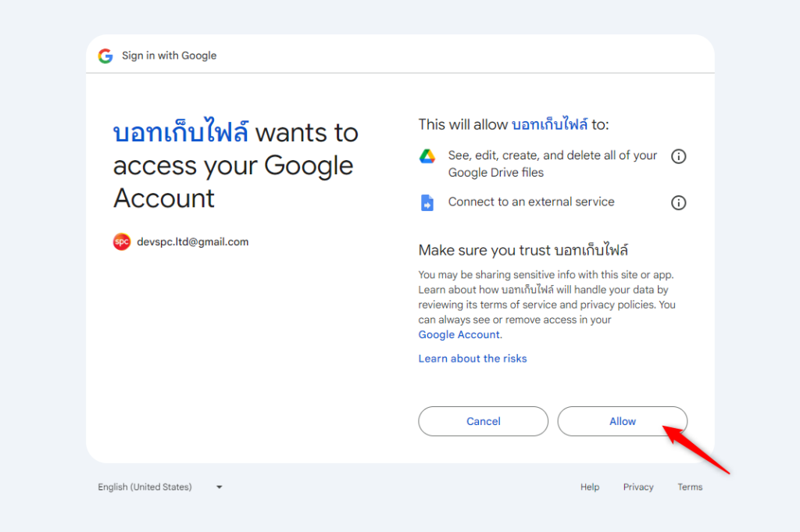
Task: Click the Google Drive icon
Action: click(x=427, y=156)
